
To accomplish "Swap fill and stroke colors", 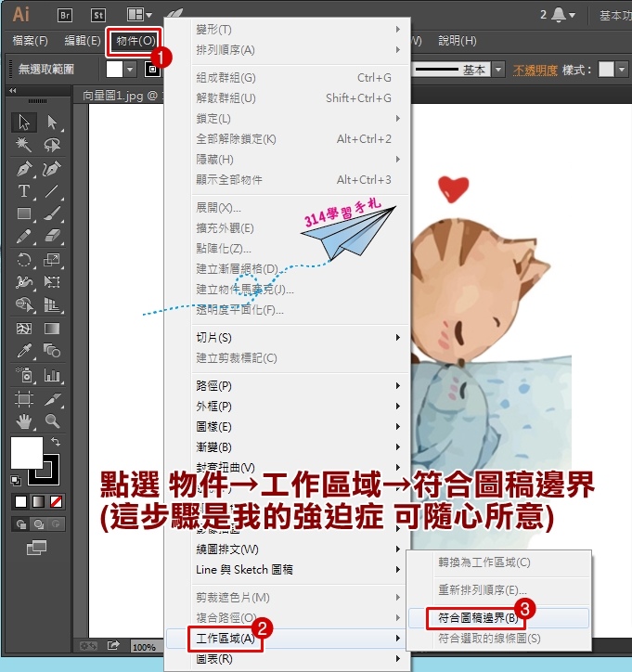I will click(56, 442).
